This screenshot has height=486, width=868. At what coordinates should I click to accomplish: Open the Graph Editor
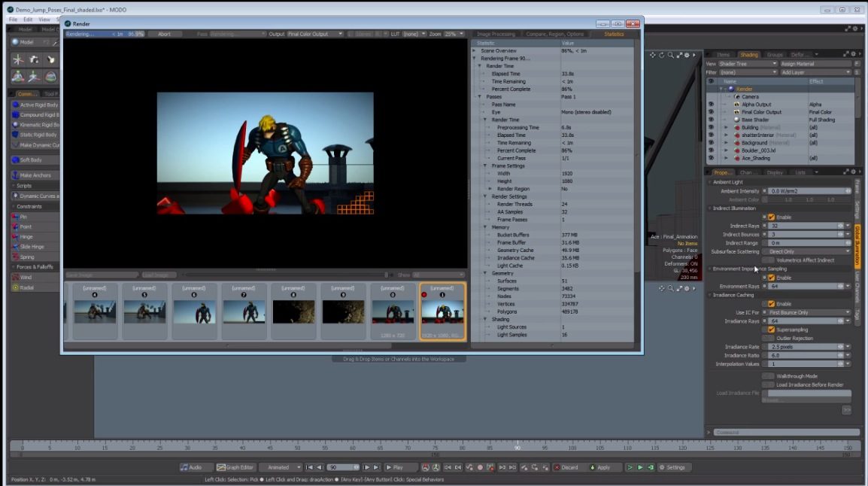(236, 468)
